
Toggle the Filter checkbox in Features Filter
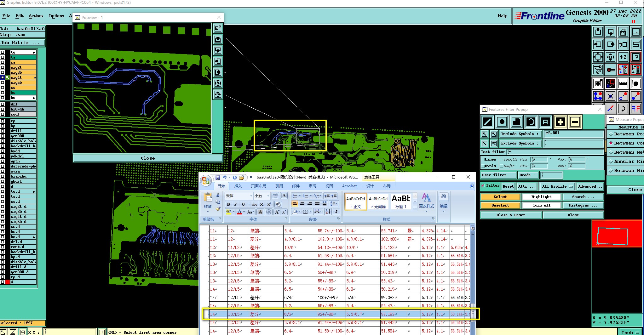click(483, 185)
